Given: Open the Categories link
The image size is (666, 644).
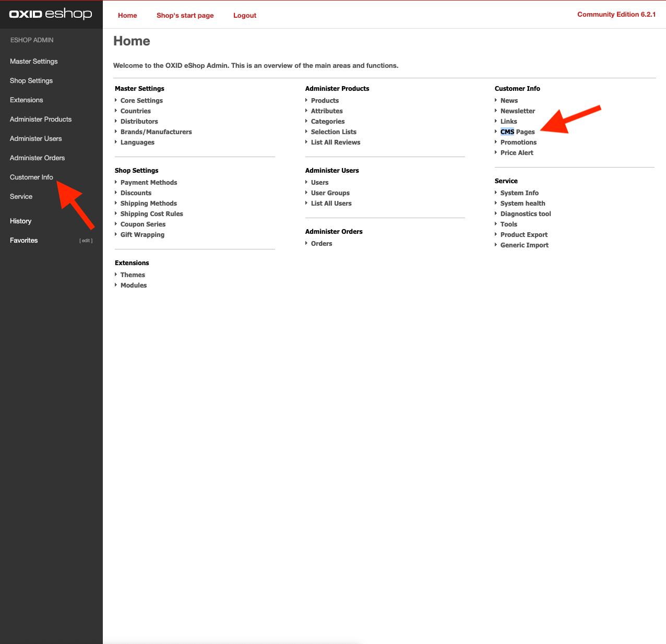Looking at the screenshot, I should (x=328, y=121).
